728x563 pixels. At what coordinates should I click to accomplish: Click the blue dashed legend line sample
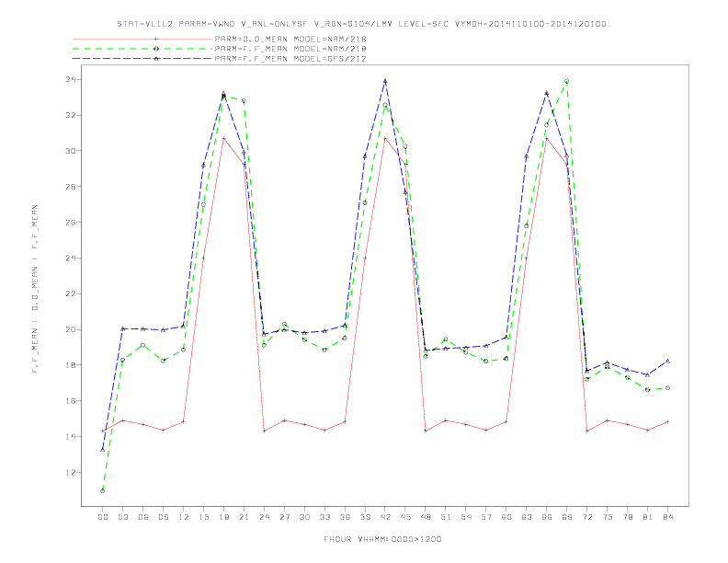click(142, 59)
